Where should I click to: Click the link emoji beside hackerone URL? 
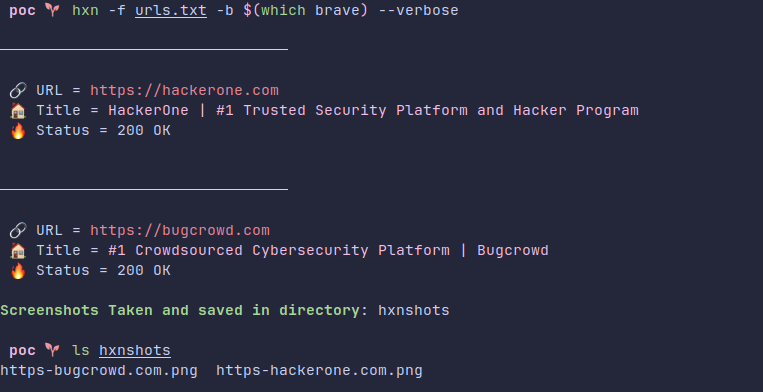(18, 90)
